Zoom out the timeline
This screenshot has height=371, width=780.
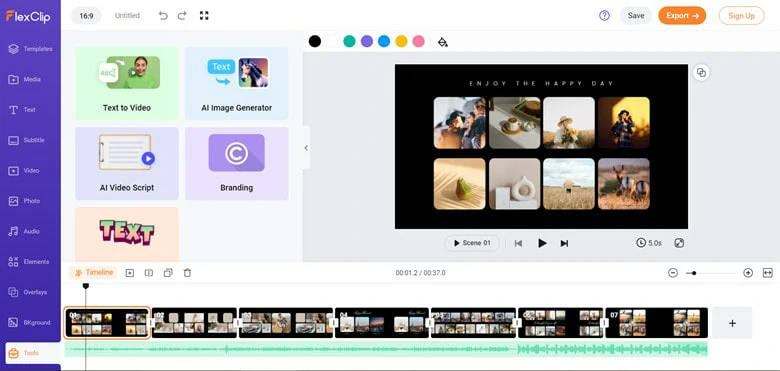pyautogui.click(x=673, y=273)
